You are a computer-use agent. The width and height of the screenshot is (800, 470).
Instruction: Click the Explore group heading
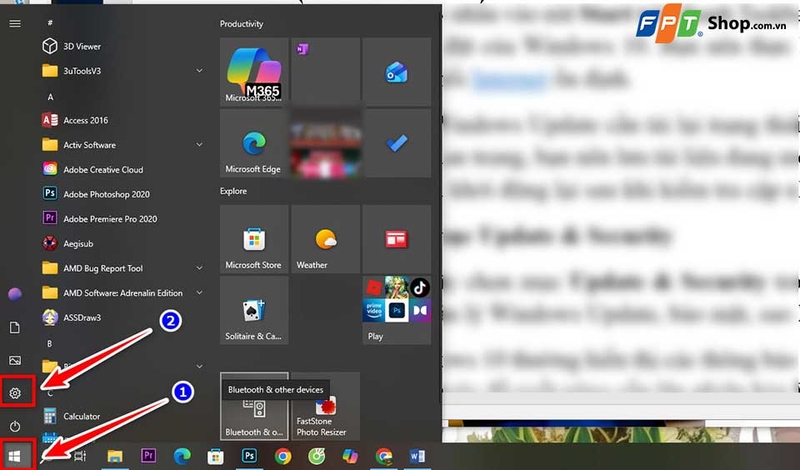(233, 191)
